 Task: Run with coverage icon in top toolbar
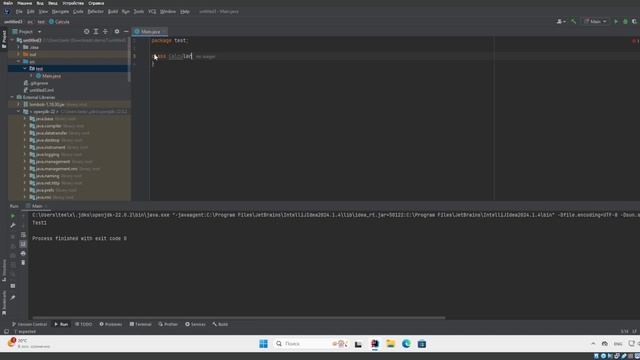pos(634,21)
